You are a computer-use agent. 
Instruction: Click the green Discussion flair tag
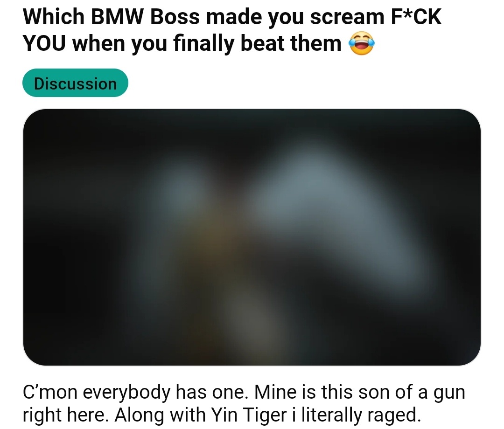tap(75, 83)
